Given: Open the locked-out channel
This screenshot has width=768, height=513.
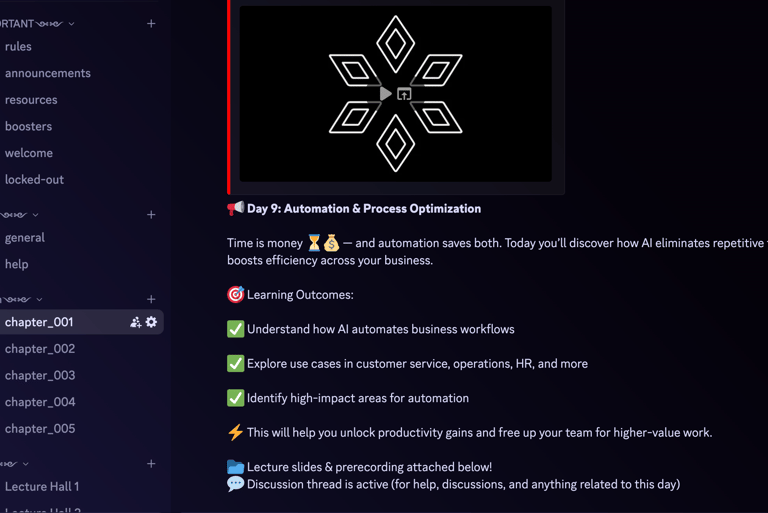Looking at the screenshot, I should coord(34,180).
